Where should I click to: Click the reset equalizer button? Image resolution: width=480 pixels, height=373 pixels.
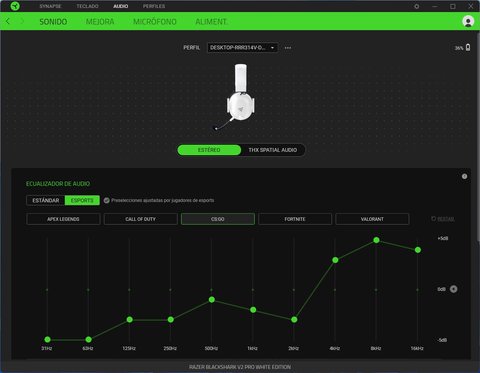click(443, 219)
